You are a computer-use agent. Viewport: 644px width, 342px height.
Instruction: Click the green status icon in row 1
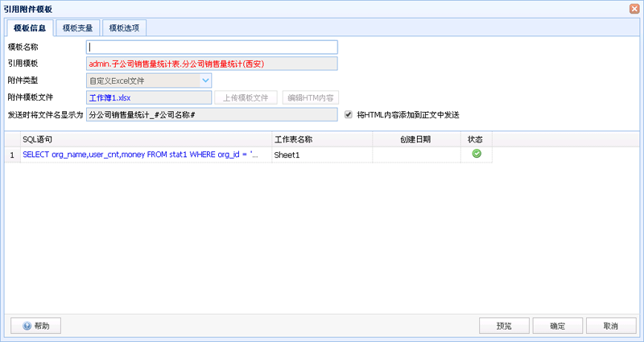point(477,154)
